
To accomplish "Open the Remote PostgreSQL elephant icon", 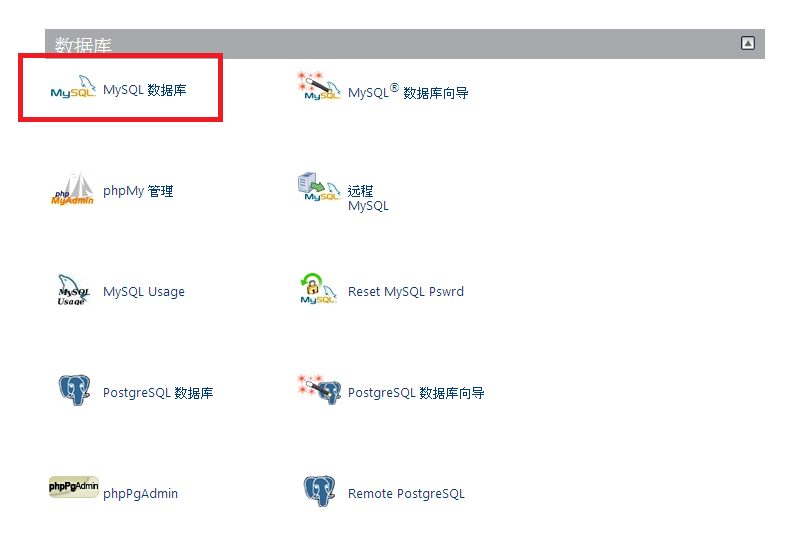I will pyautogui.click(x=319, y=491).
